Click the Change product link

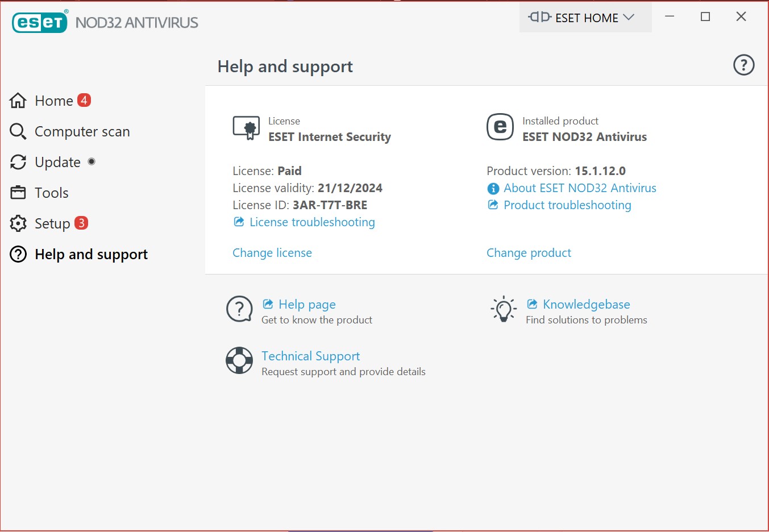click(529, 253)
